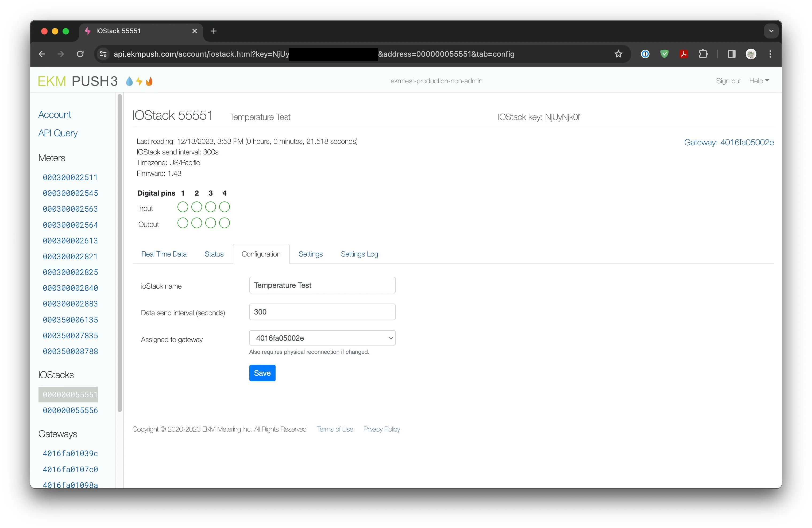Open the Adobe Acrobat extension icon

click(x=683, y=54)
